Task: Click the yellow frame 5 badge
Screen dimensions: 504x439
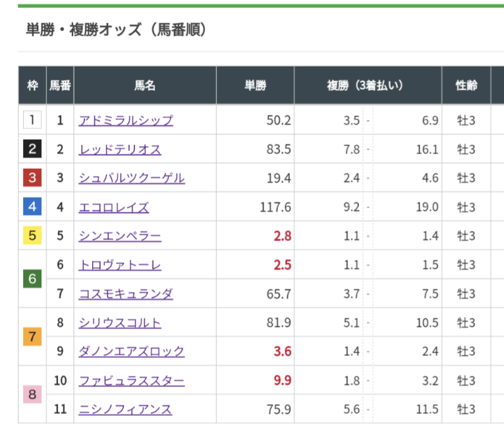Action: click(x=32, y=236)
